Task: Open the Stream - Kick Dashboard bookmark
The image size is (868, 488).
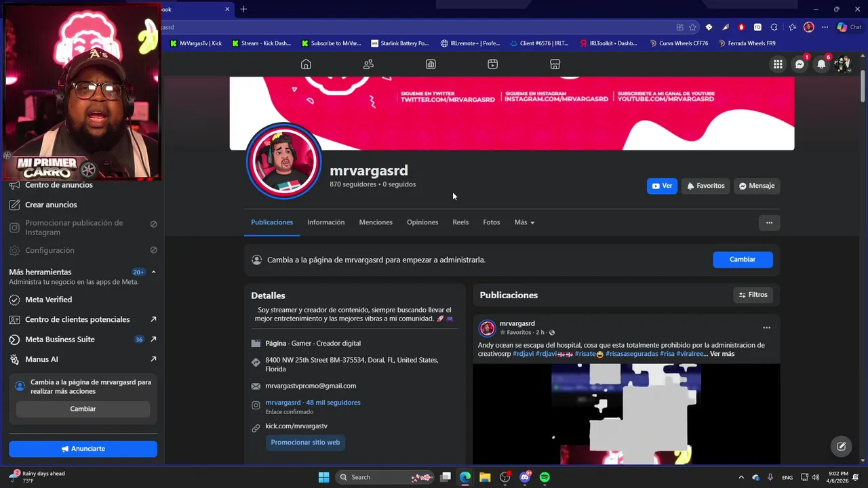Action: (261, 43)
